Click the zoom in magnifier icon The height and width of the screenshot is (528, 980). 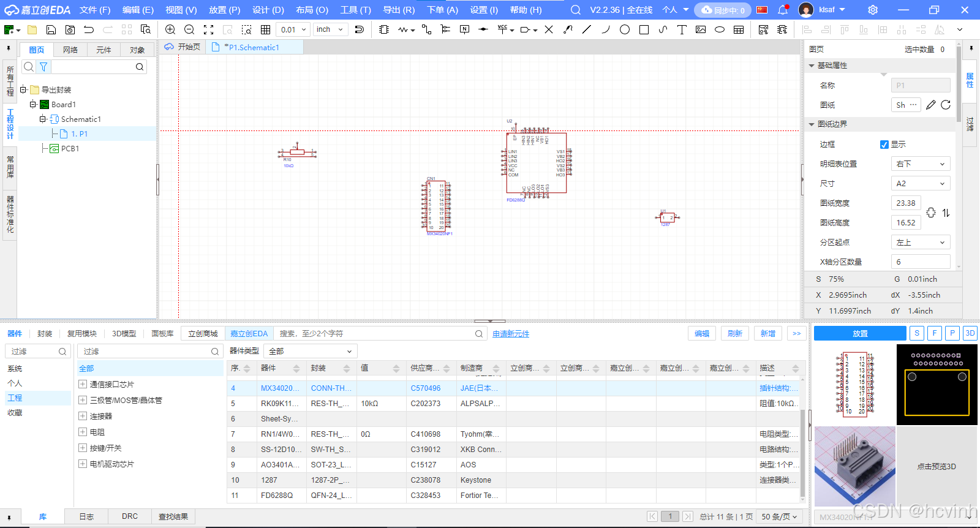tap(170, 29)
